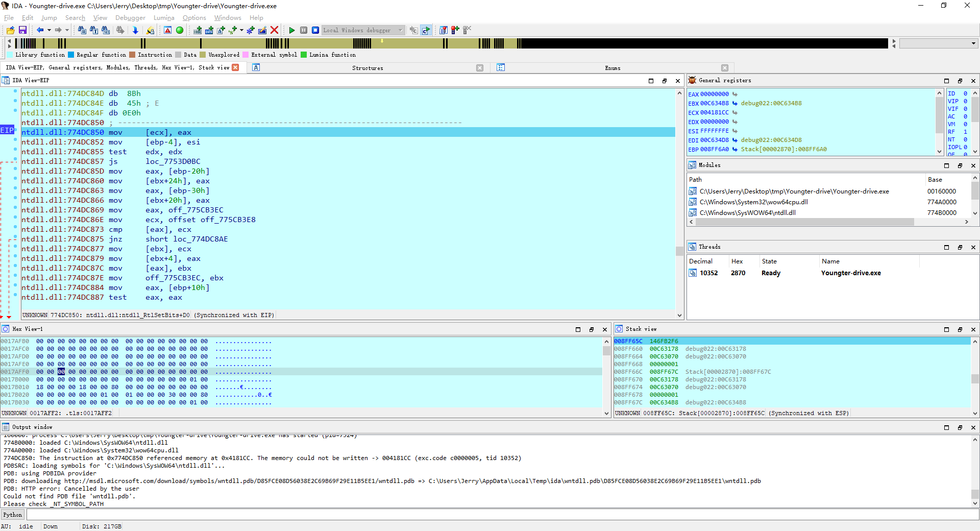Click the EBX register value 00C634B8
980x531 pixels.
point(715,103)
